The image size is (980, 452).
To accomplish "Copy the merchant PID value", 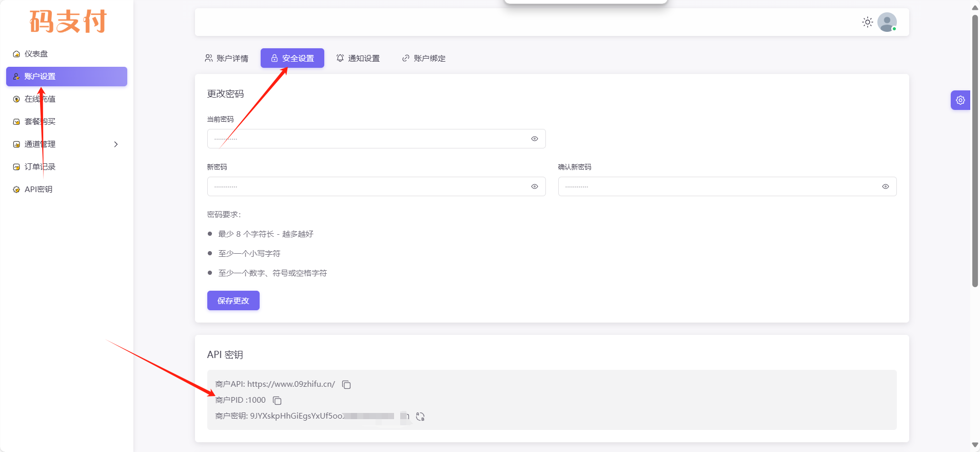I will (x=277, y=401).
